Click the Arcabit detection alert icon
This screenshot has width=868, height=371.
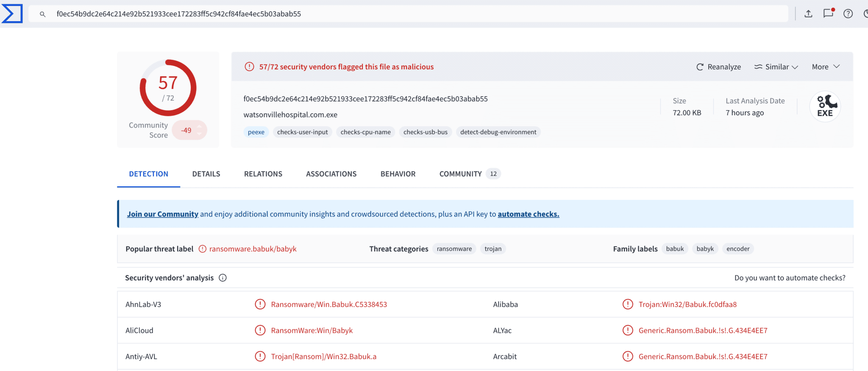(x=627, y=357)
